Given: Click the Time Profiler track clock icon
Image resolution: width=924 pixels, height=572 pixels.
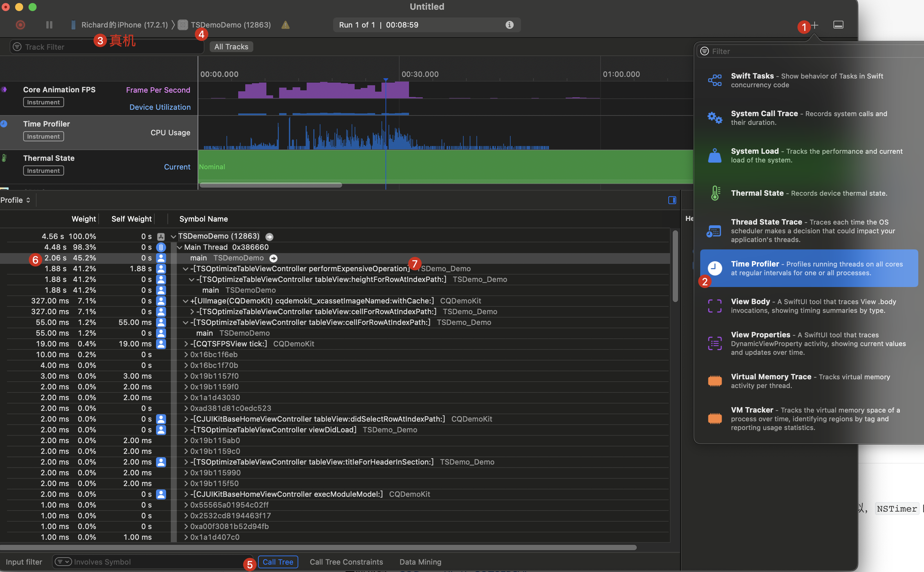Looking at the screenshot, I should tap(4, 124).
